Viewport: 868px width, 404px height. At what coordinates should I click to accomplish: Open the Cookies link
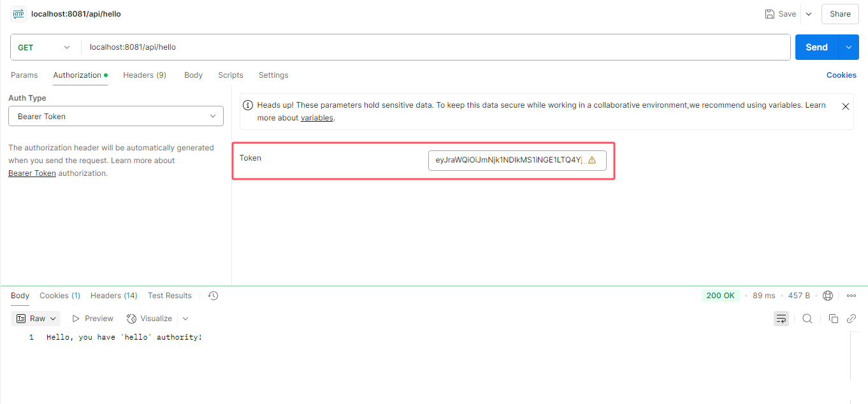click(841, 75)
